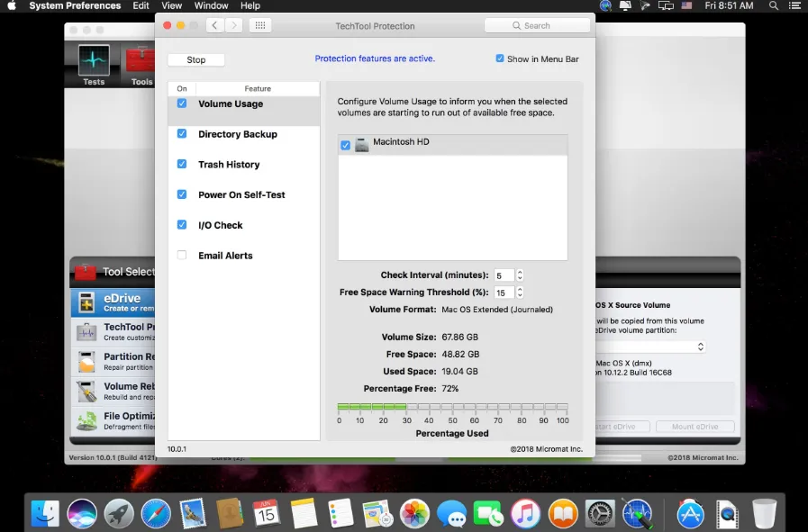Open the display mirroring menu bar icon

[x=666, y=5]
